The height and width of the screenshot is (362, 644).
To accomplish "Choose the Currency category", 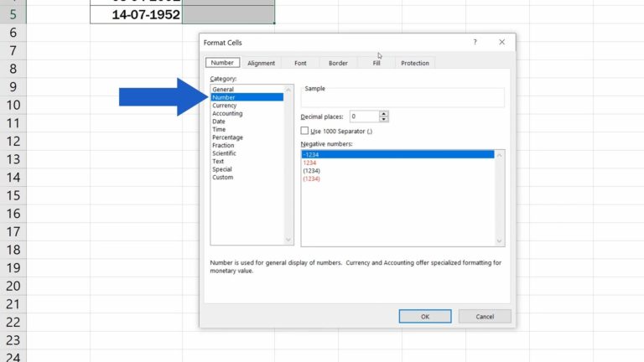I will coord(224,106).
